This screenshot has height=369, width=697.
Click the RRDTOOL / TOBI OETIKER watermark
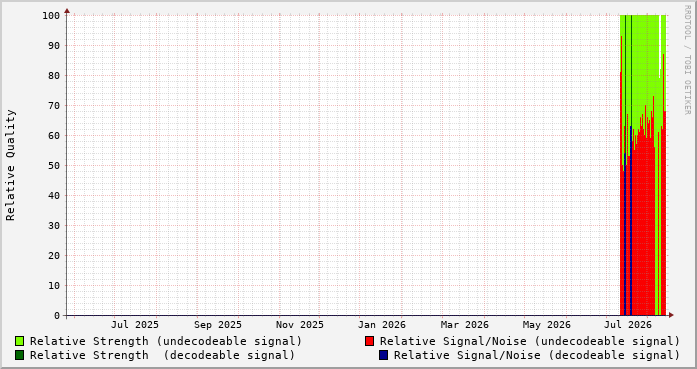point(687,60)
